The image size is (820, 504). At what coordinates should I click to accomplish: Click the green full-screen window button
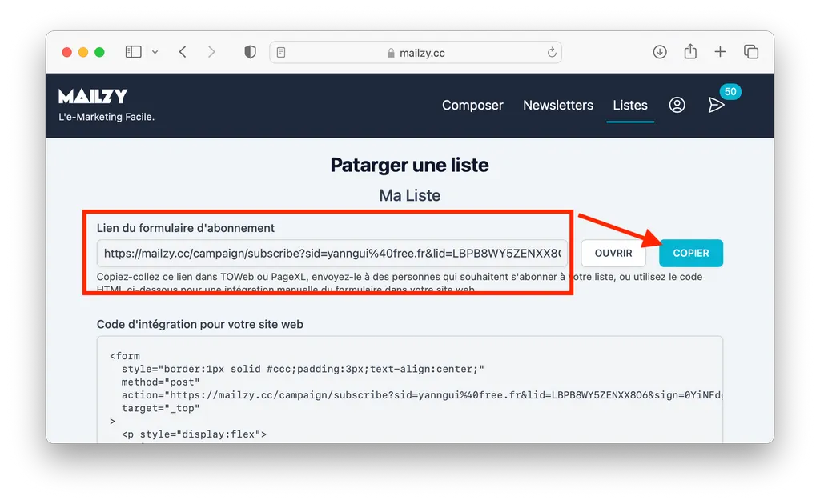pos(99,52)
